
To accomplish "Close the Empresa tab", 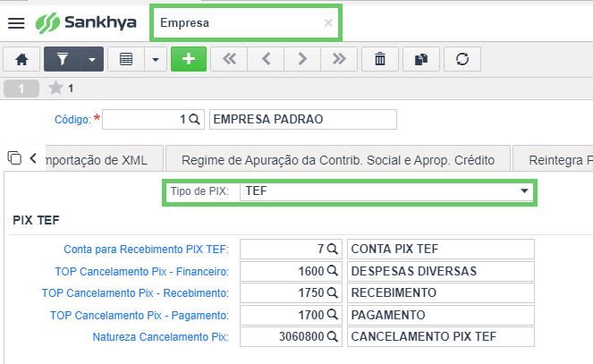I will click(328, 23).
